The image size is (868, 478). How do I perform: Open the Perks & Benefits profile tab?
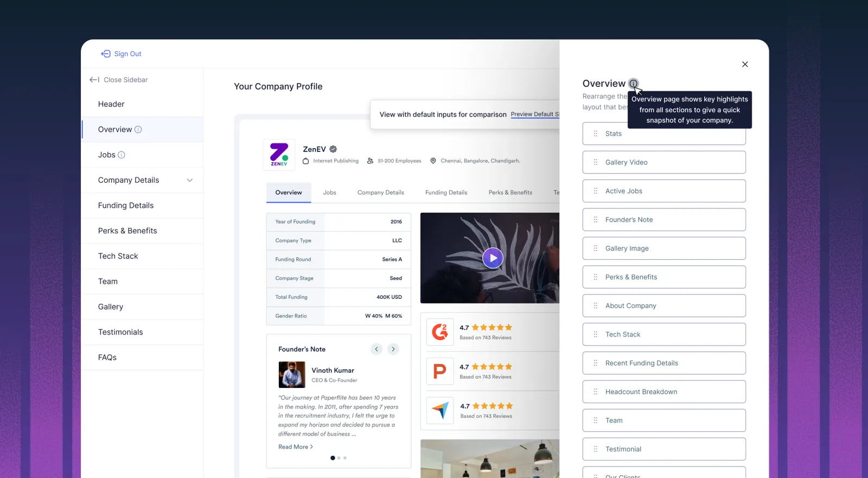[510, 193]
